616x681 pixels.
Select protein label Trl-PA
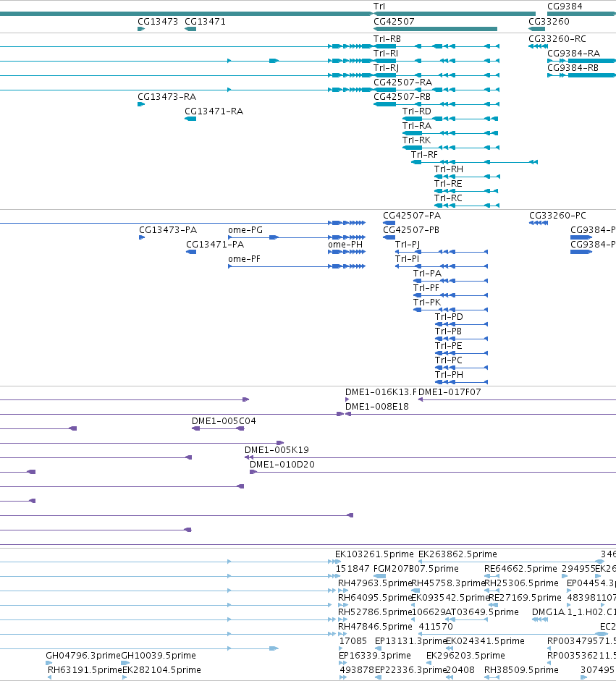click(x=427, y=273)
